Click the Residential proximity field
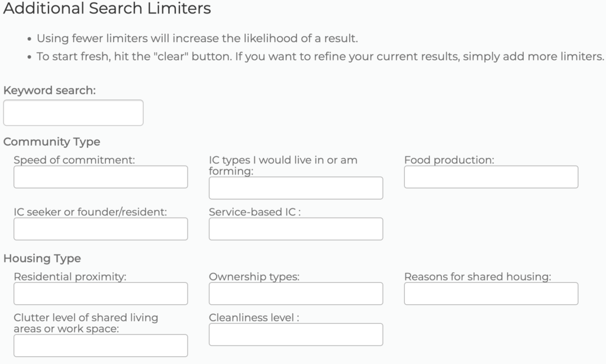Image resolution: width=606 pixels, height=364 pixels. (101, 294)
